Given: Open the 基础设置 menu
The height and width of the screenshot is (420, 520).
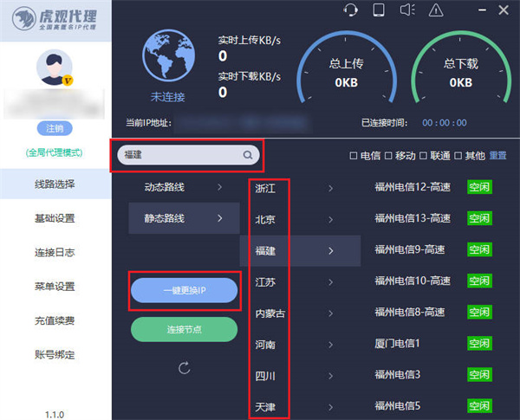Looking at the screenshot, I should pyautogui.click(x=54, y=218).
